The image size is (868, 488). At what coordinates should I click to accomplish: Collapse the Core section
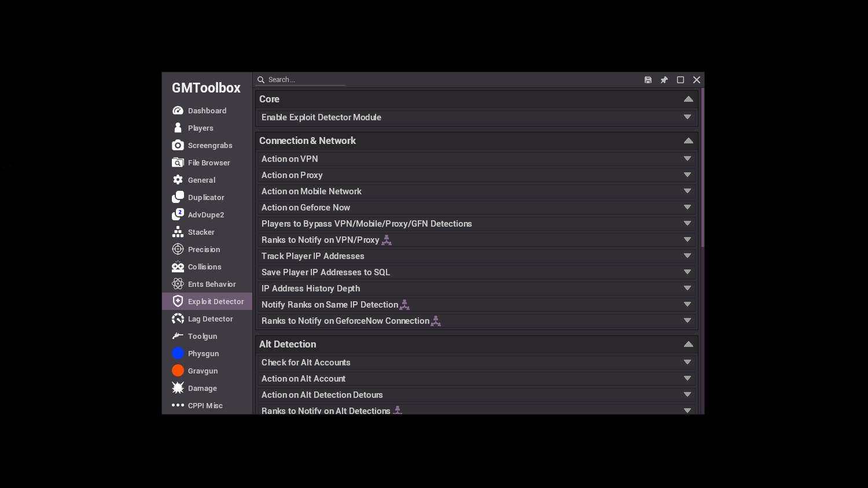[689, 99]
